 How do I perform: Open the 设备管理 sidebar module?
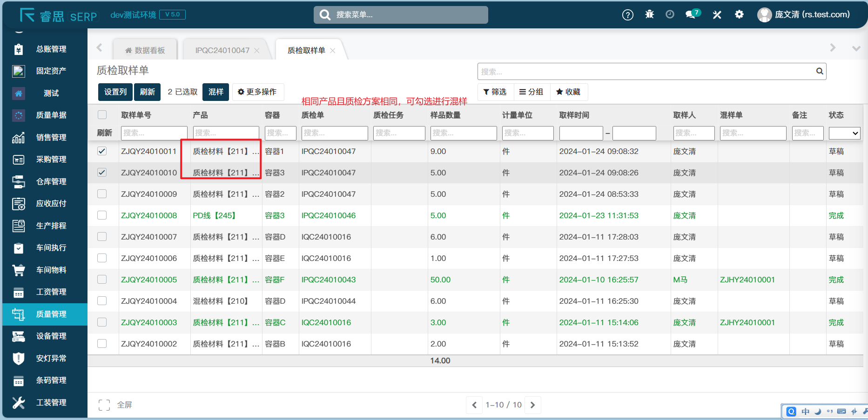[x=51, y=336]
